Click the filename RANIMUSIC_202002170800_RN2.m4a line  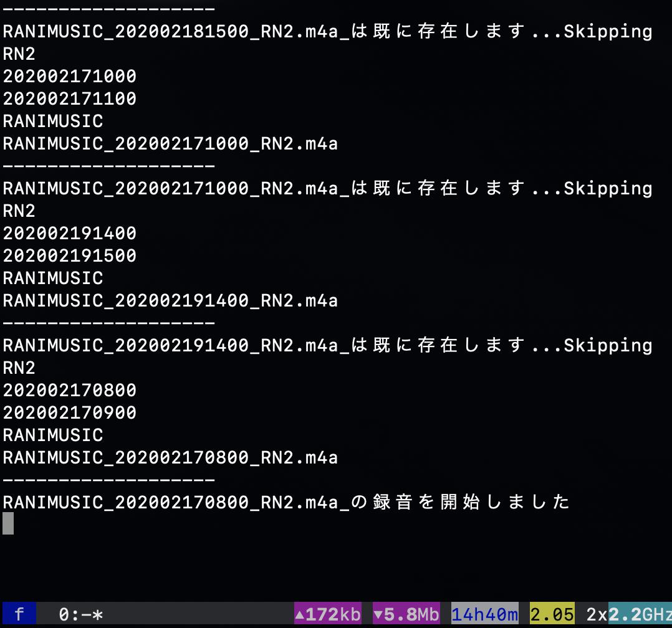[x=168, y=457]
